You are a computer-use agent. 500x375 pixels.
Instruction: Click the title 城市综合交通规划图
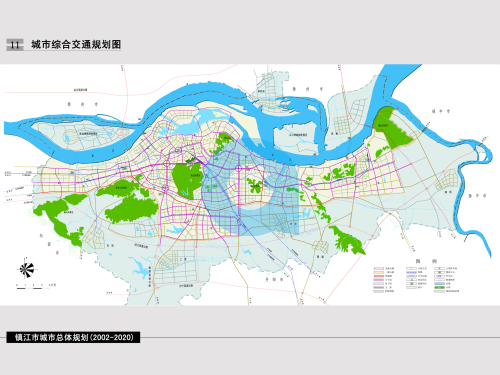point(76,45)
